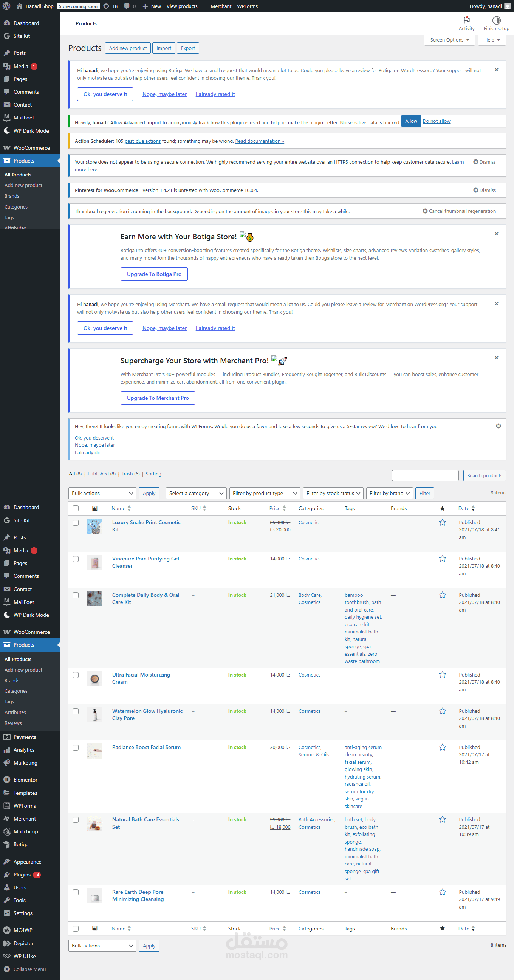Star the Vinopure Pore Purifying Gel Cleanser
Screen dimensions: 514x980
(x=442, y=559)
